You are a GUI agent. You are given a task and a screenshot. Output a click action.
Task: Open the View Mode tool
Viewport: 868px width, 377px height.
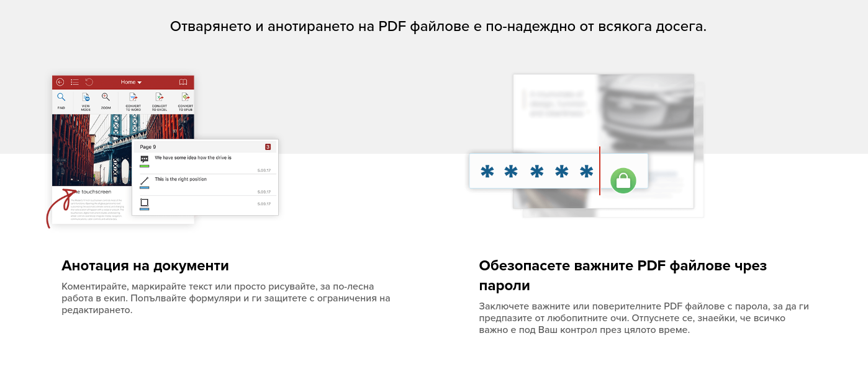click(86, 101)
